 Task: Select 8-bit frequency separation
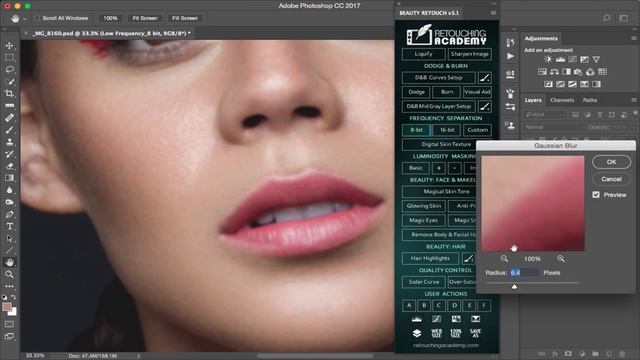[x=416, y=130]
